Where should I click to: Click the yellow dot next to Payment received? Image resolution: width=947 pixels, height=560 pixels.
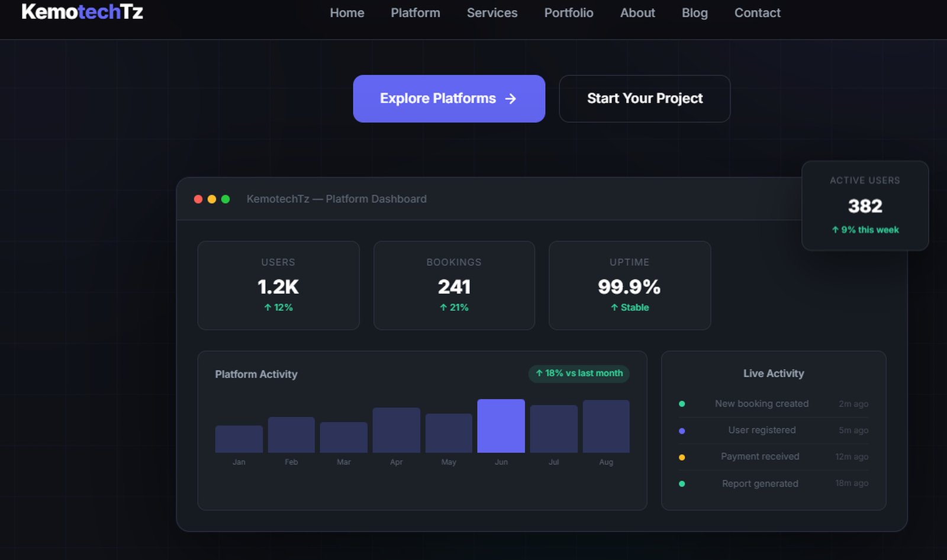click(682, 457)
